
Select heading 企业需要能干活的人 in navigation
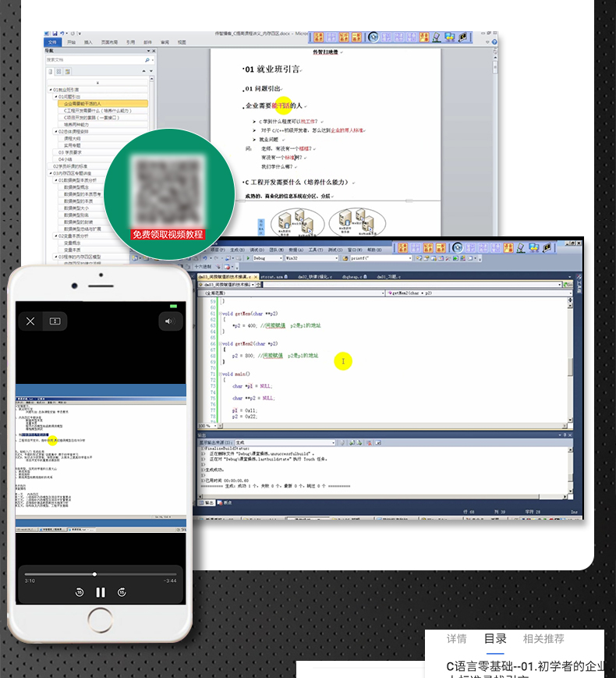(101, 104)
